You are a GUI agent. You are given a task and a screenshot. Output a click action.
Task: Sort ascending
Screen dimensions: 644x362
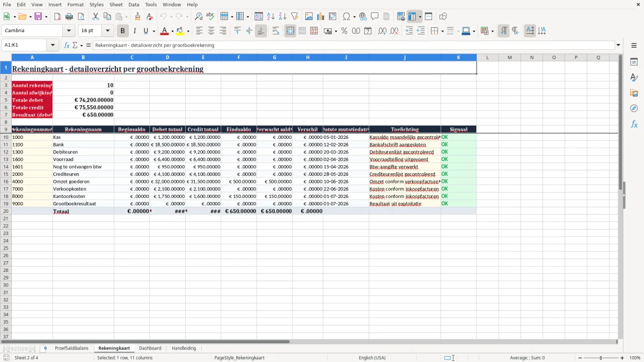[271, 17]
